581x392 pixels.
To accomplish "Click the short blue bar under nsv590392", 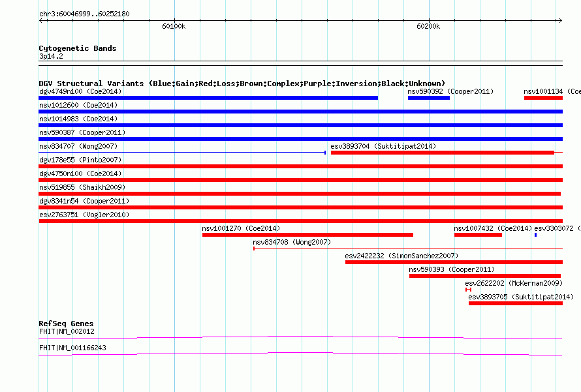I will (x=429, y=98).
